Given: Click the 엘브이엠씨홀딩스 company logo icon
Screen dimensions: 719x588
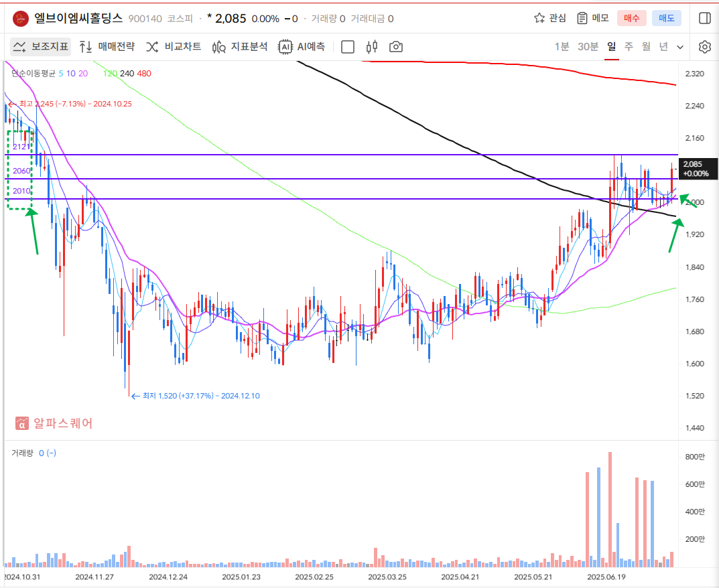Looking at the screenshot, I should click(x=21, y=19).
